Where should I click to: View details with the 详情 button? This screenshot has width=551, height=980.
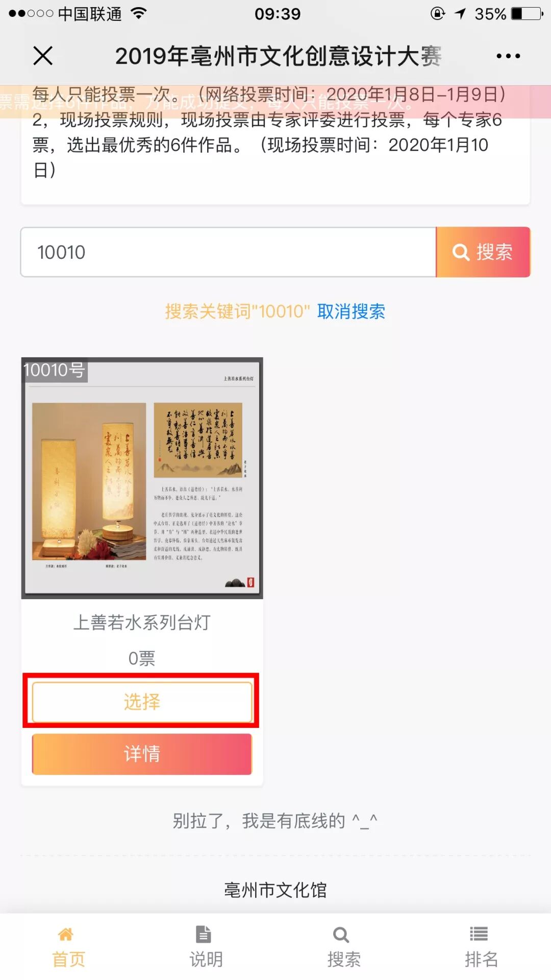coord(142,754)
